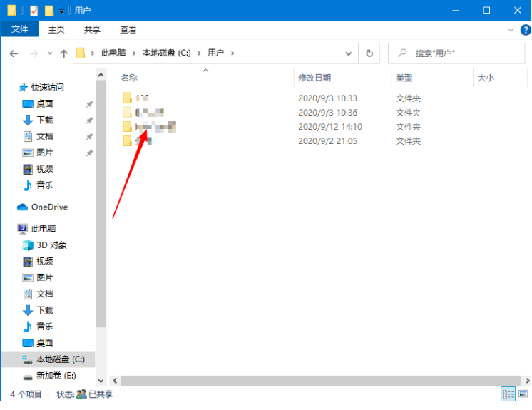Image resolution: width=532 pixels, height=410 pixels.
Task: Switch to details view in status bar
Action: point(508,394)
